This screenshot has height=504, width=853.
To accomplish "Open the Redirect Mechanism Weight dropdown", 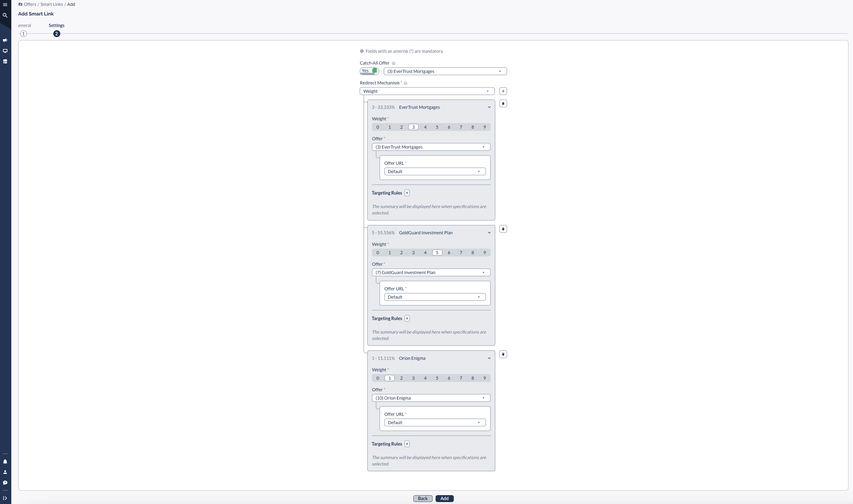I will 427,91.
